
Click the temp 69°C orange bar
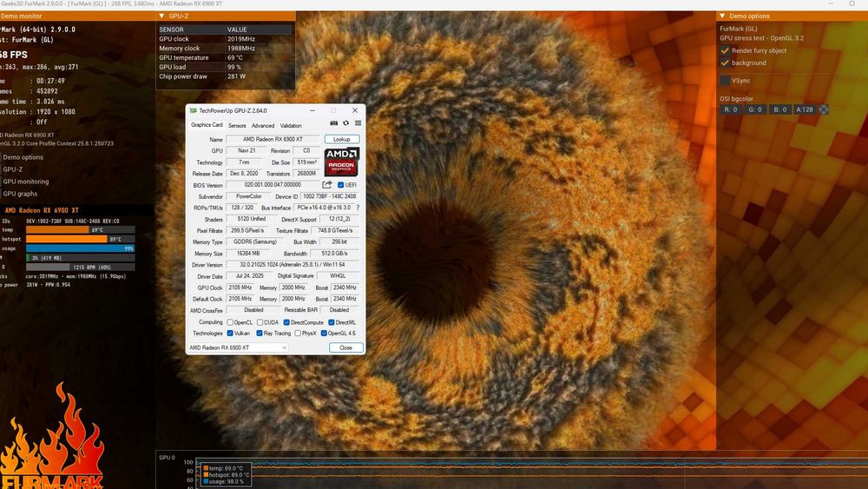pyautogui.click(x=80, y=230)
